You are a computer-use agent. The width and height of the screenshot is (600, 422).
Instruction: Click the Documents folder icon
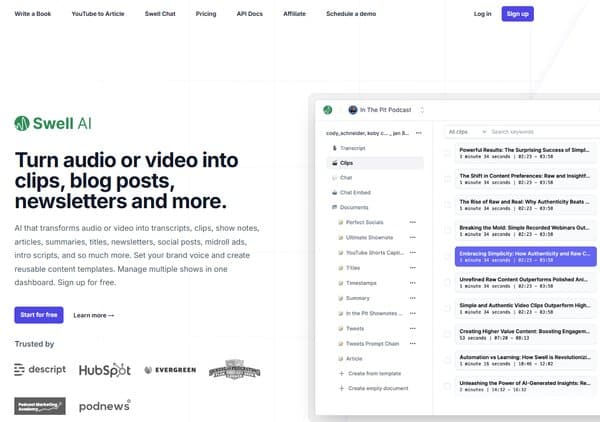(334, 207)
